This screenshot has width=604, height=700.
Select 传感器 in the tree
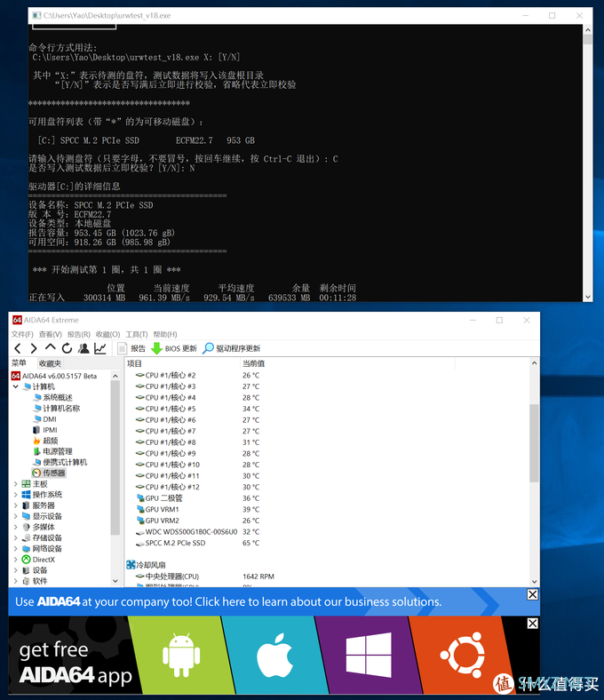tap(54, 473)
